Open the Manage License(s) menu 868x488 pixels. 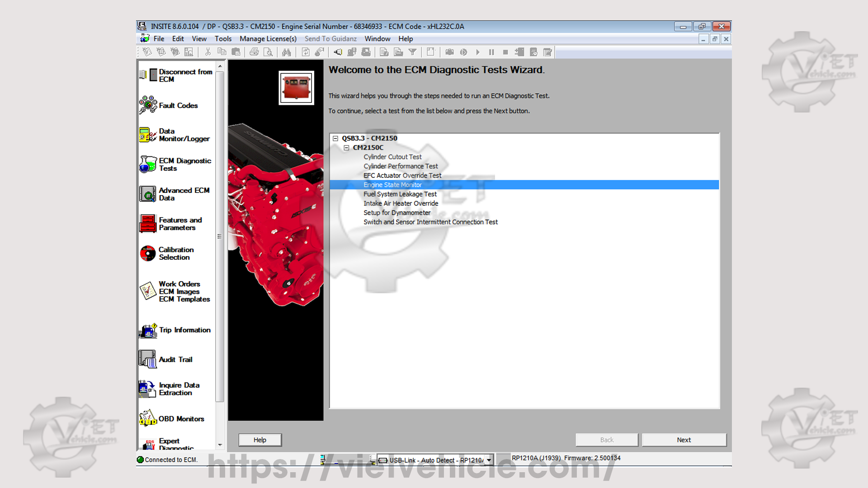click(268, 39)
